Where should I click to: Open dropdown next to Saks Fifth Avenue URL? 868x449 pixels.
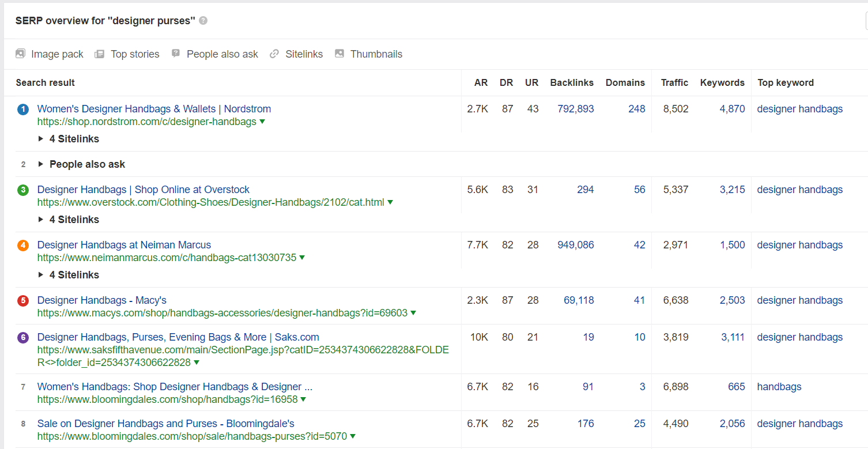click(197, 363)
